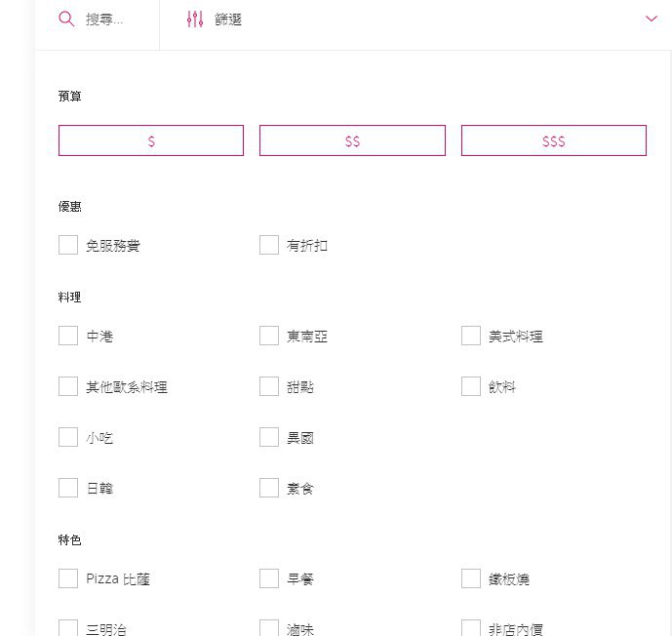Screen dimensions: 672x636
Task: Select the $$$ budget button
Action: click(x=553, y=140)
